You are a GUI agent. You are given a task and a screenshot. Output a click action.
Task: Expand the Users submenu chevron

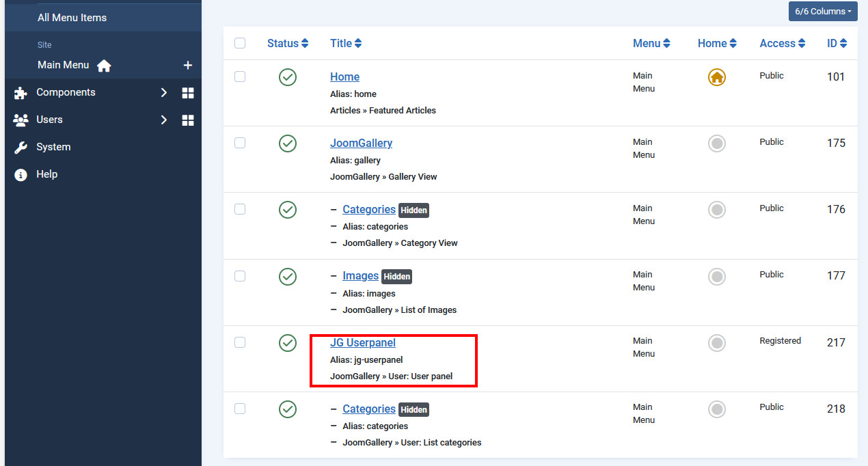pos(164,120)
